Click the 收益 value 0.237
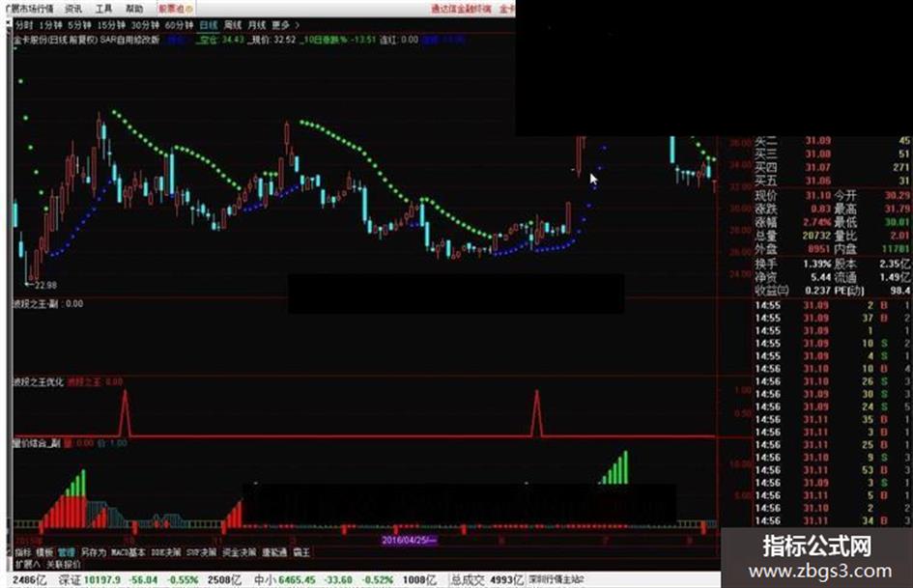 818,290
